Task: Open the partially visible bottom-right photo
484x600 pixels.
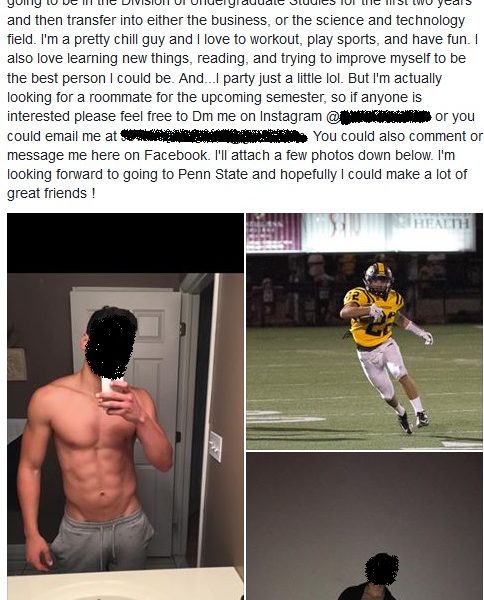Action: coord(364,526)
